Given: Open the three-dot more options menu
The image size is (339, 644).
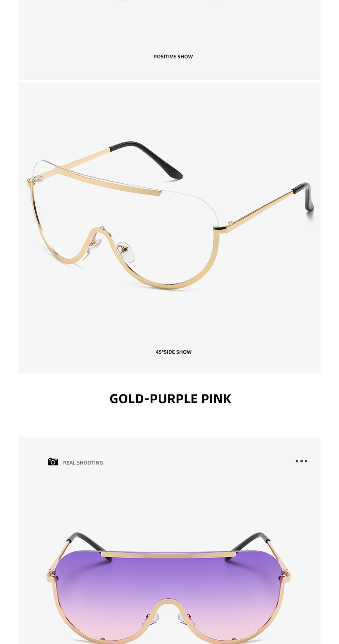Looking at the screenshot, I should [301, 461].
